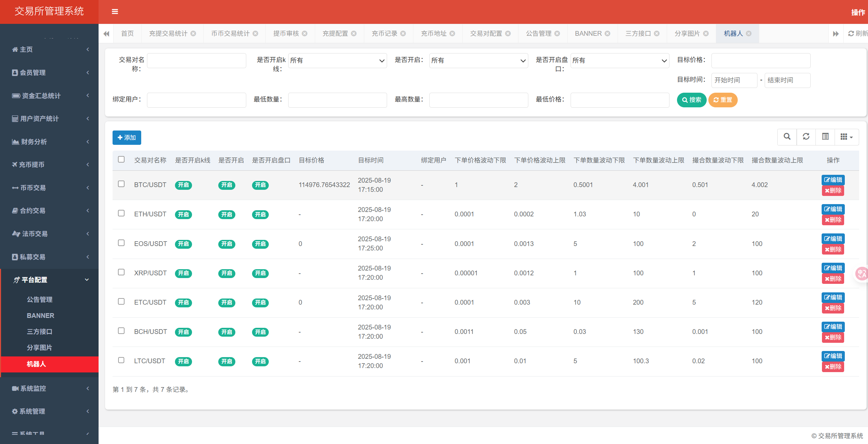The width and height of the screenshot is (868, 444).
Task: Switch to the 交易对配置 tab
Action: tap(486, 33)
